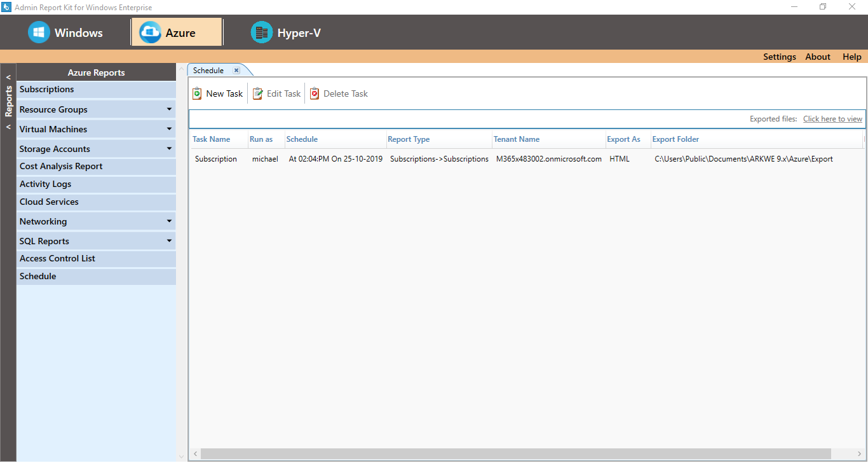This screenshot has width=868, height=463.
Task: Expand the Networking arrow
Action: tap(169, 221)
